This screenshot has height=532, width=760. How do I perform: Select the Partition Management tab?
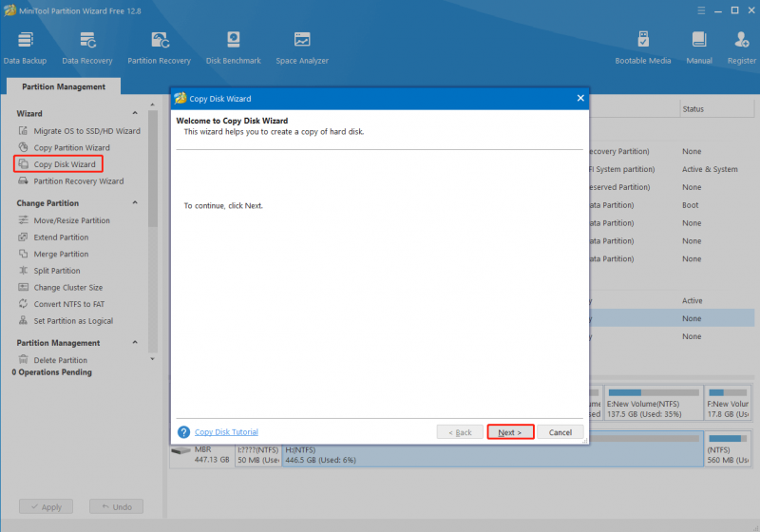tap(64, 86)
